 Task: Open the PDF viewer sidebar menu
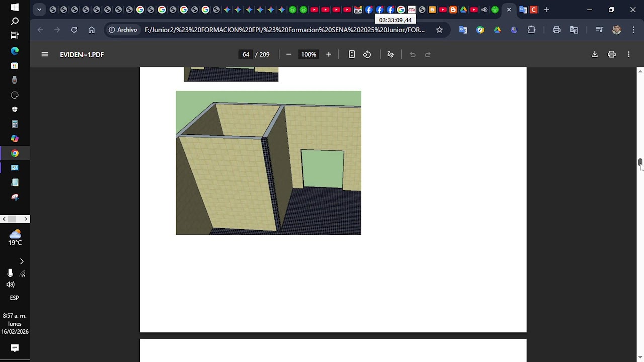click(x=45, y=54)
